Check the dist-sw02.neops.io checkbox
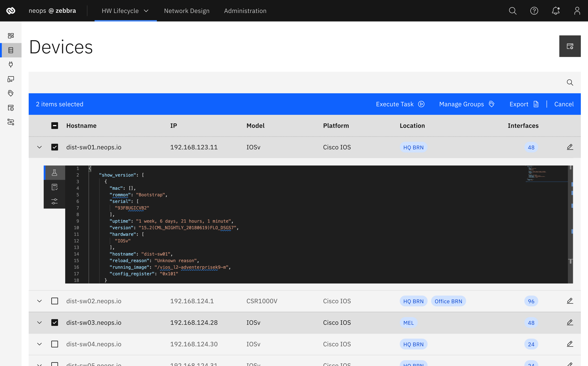The width and height of the screenshot is (588, 366). click(x=55, y=301)
